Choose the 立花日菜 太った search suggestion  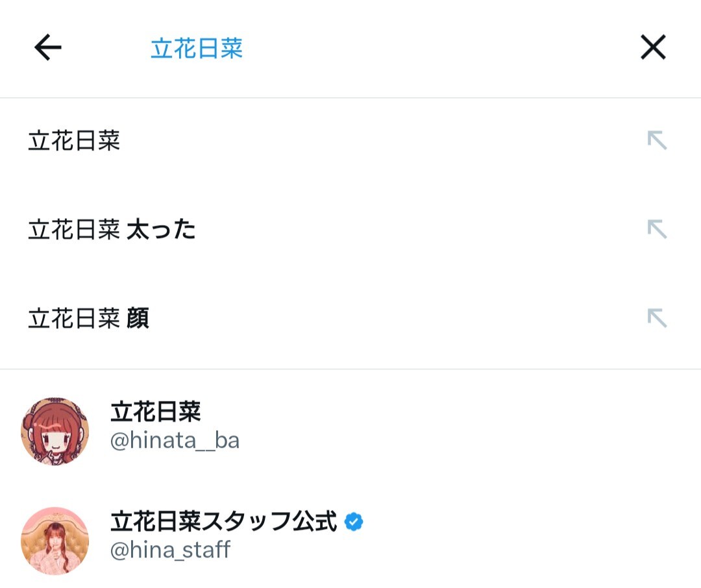[x=112, y=230]
